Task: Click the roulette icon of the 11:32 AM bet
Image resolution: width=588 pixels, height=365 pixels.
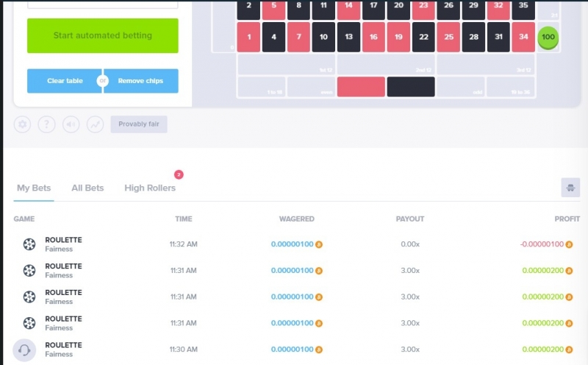Action: point(29,244)
